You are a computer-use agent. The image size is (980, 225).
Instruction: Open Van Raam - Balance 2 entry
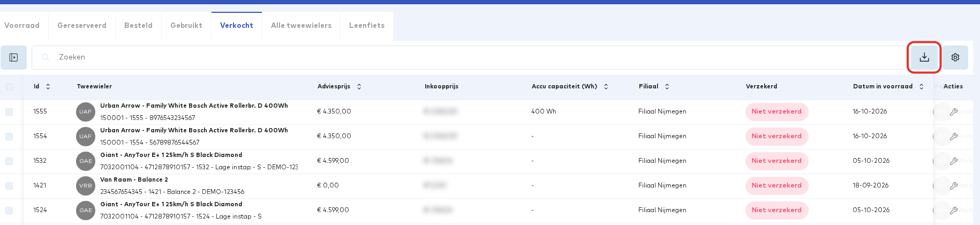[x=134, y=180]
